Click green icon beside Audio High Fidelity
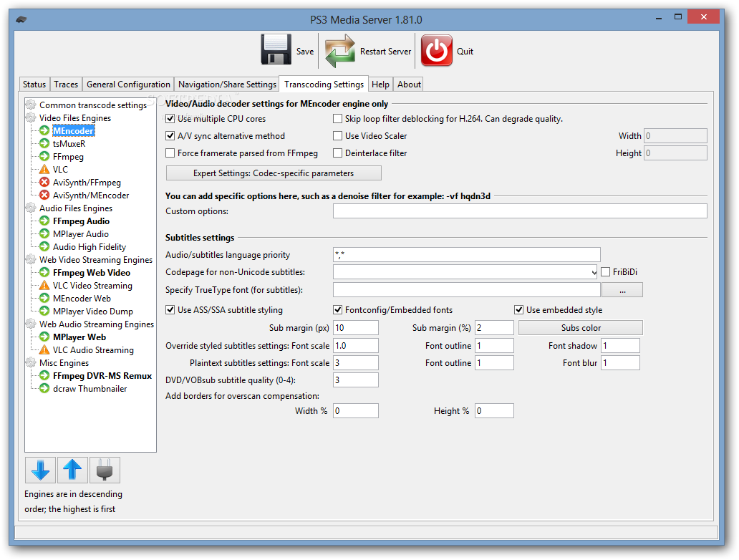This screenshot has height=560, width=739. [x=44, y=246]
